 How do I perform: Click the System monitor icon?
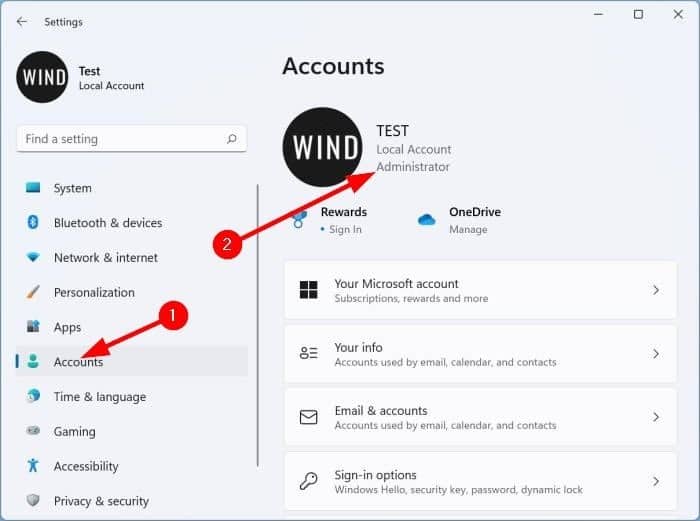click(x=33, y=188)
